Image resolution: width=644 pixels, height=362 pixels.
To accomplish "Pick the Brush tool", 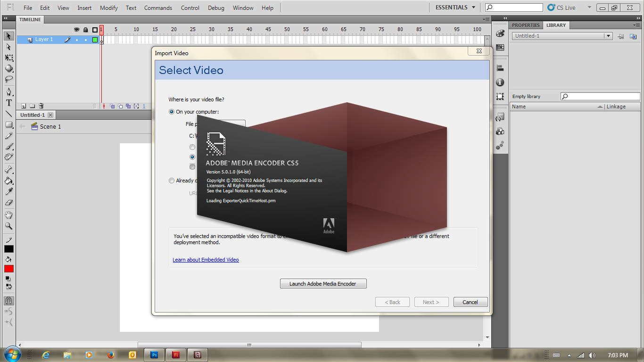I will (x=9, y=147).
